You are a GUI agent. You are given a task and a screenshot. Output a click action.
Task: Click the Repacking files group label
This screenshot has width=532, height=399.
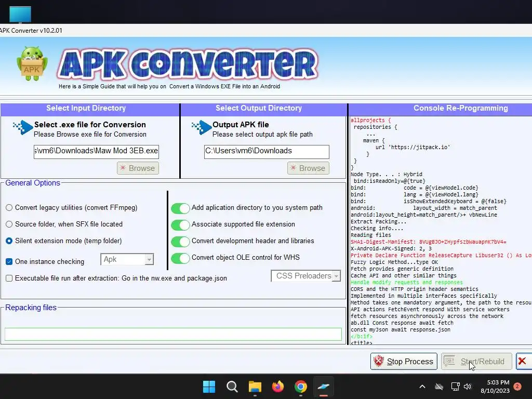(x=31, y=308)
